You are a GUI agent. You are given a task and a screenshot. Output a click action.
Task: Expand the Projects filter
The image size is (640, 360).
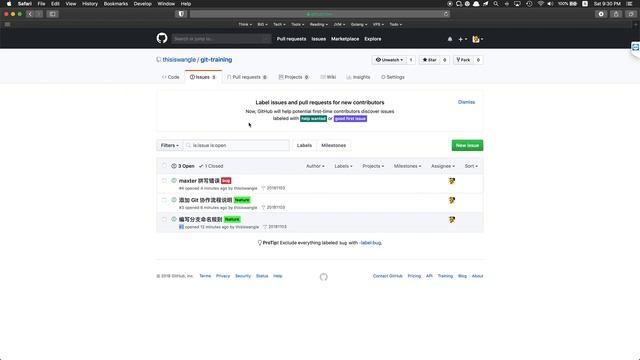tap(373, 166)
